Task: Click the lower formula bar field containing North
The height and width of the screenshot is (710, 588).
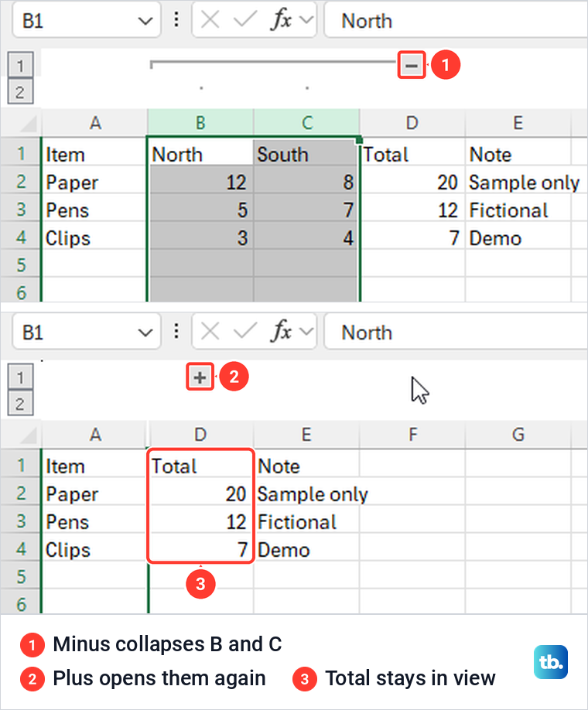Action: pyautogui.click(x=456, y=333)
